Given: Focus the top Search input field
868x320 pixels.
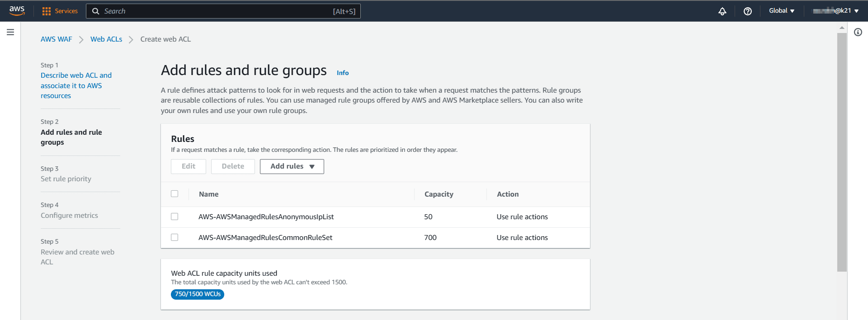Looking at the screenshot, I should [217, 11].
